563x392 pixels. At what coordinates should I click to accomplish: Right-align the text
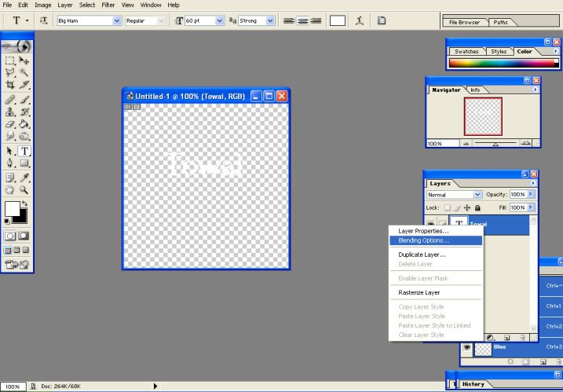(x=316, y=21)
